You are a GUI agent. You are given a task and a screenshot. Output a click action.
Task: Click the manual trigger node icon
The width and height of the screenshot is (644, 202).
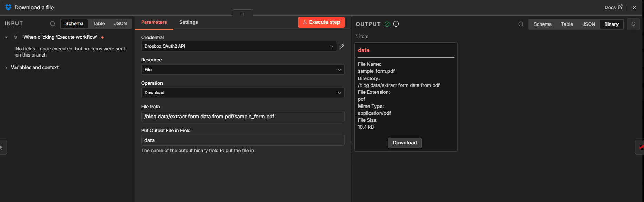(16, 37)
